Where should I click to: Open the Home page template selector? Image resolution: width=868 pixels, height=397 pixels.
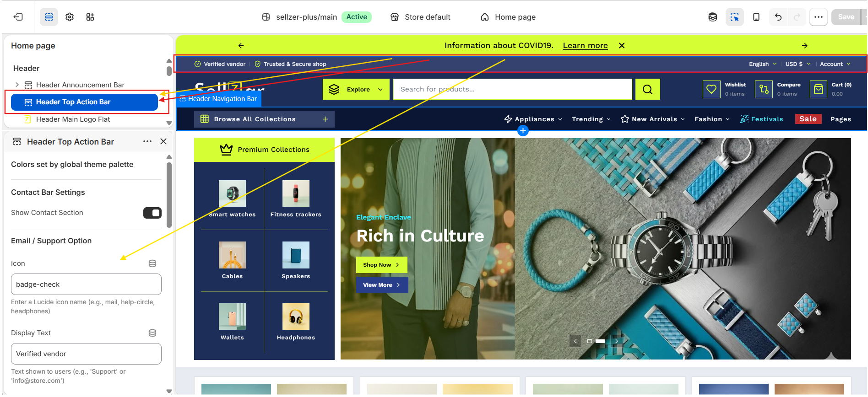(x=508, y=17)
